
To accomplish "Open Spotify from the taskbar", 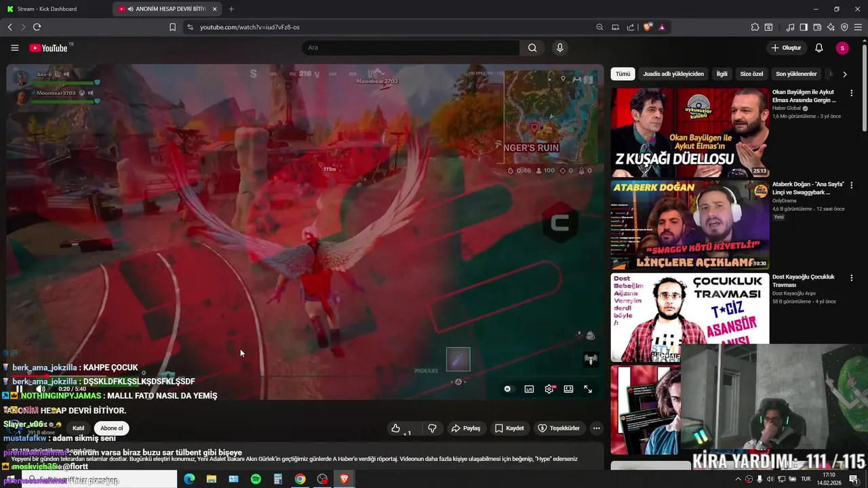I will click(256, 479).
